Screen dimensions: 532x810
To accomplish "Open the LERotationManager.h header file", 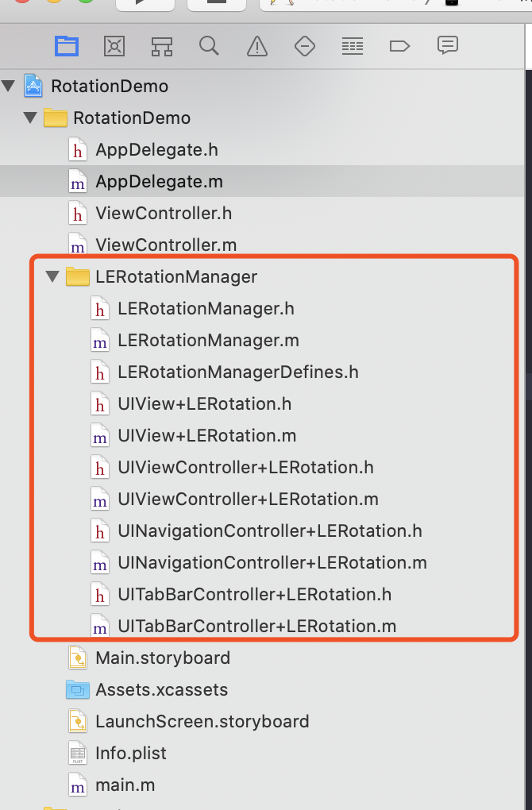I will [x=206, y=308].
